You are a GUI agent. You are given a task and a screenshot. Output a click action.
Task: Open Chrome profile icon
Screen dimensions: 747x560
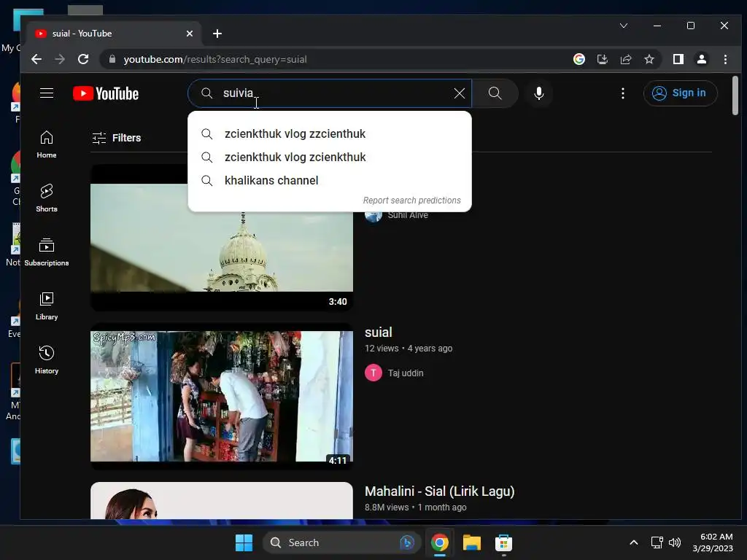702,59
